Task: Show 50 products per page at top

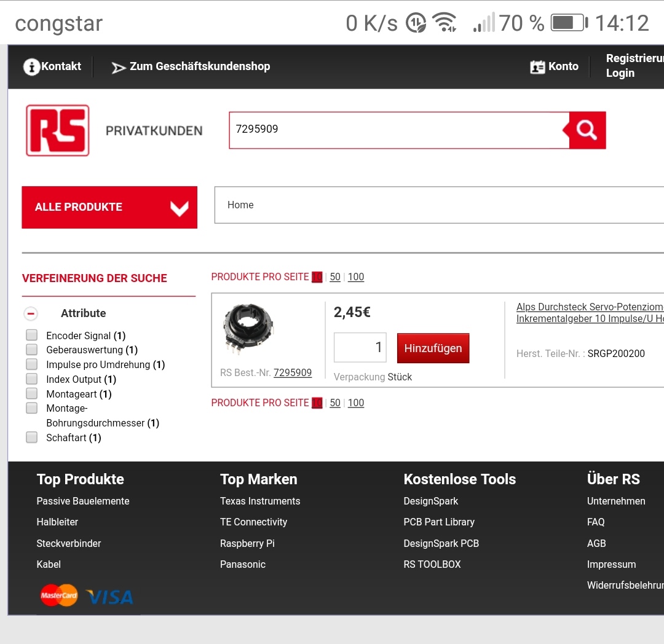Action: pos(335,277)
